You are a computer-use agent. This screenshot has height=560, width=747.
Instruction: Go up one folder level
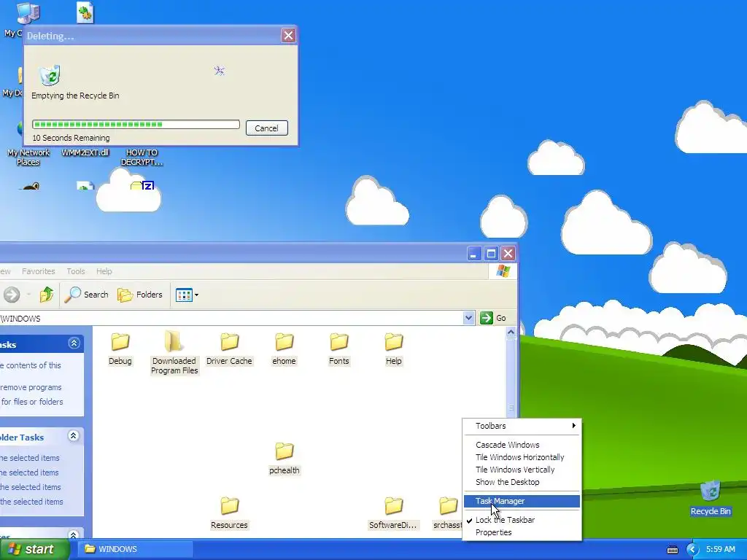tap(47, 295)
